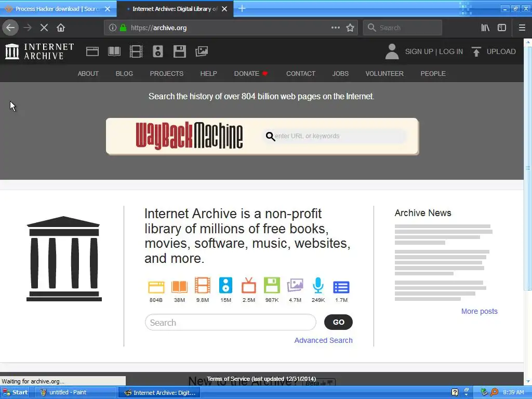The image size is (532, 399).
Task: Click the SIGN UP link
Action: [x=419, y=51]
